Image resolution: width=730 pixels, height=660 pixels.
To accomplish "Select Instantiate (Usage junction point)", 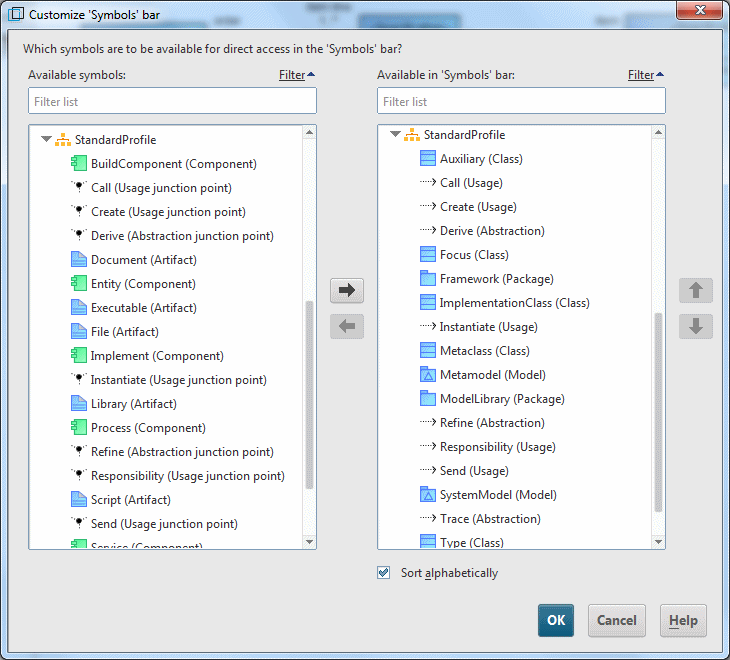I will (x=178, y=380).
